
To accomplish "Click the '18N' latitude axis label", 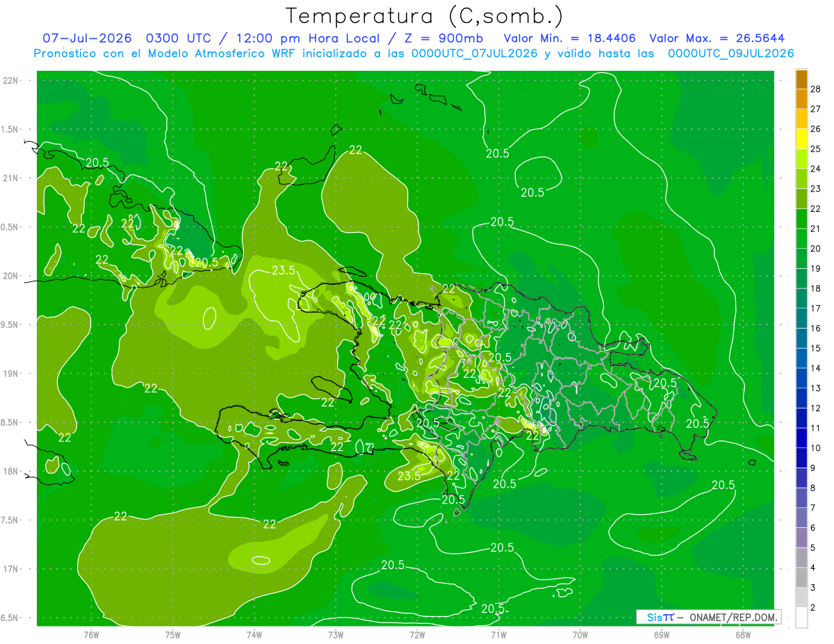I will 11,472.
